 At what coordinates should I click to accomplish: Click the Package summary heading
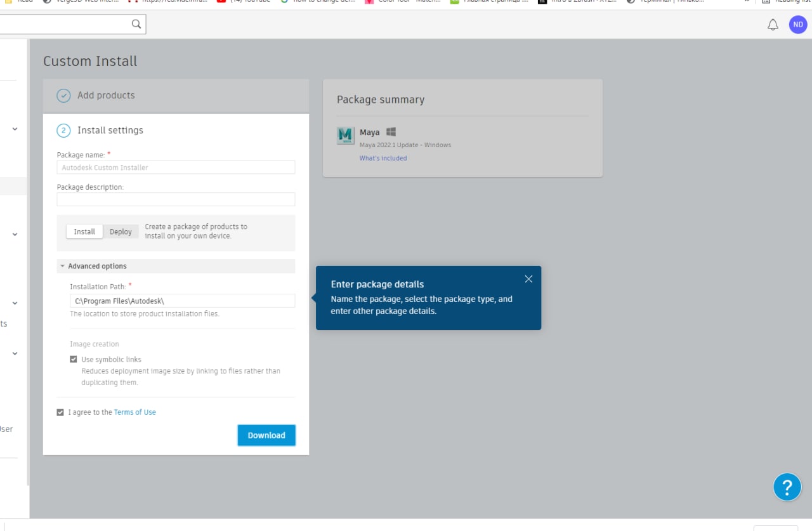381,100
